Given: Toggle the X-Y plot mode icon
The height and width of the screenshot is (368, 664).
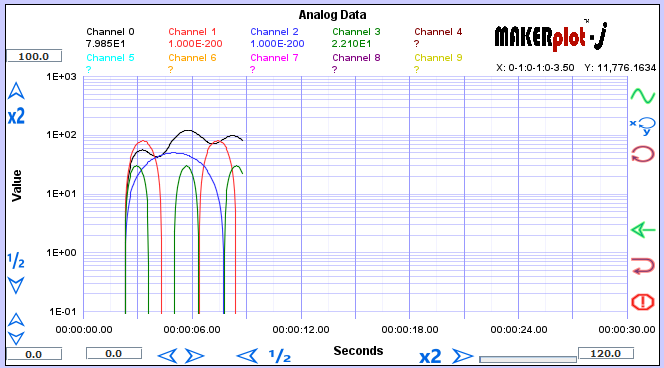Looking at the screenshot, I should click(x=643, y=126).
